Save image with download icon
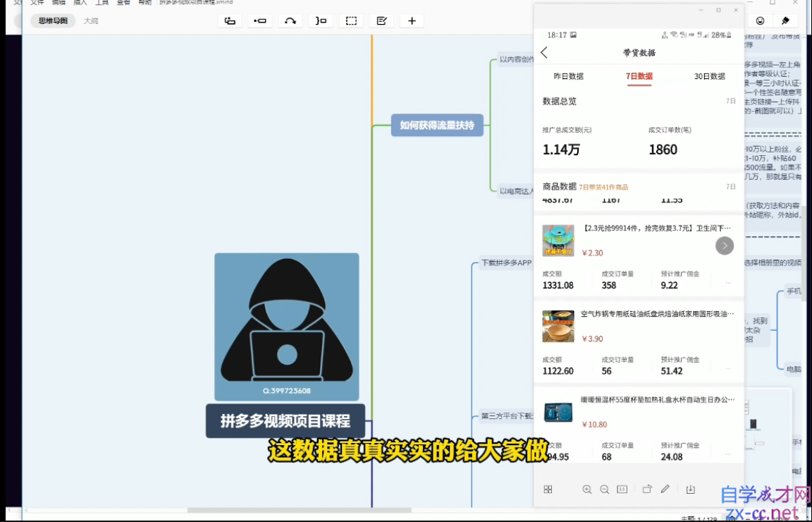 point(690,490)
